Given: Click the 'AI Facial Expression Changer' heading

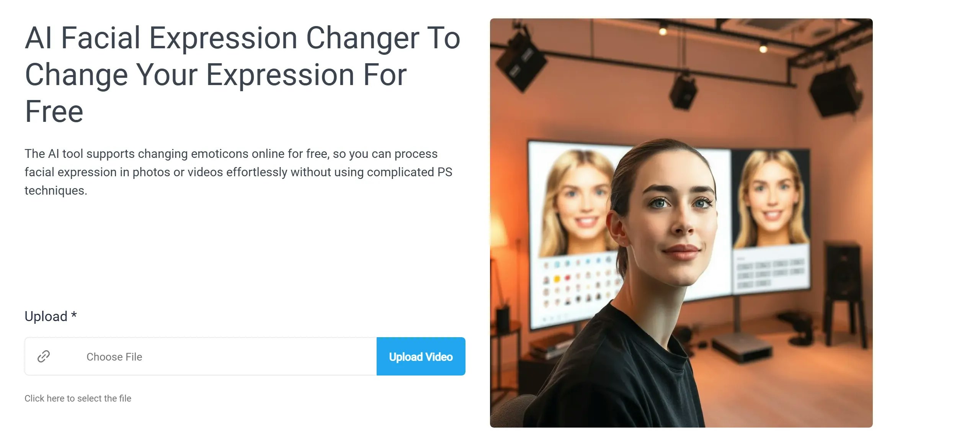Looking at the screenshot, I should point(243,74).
